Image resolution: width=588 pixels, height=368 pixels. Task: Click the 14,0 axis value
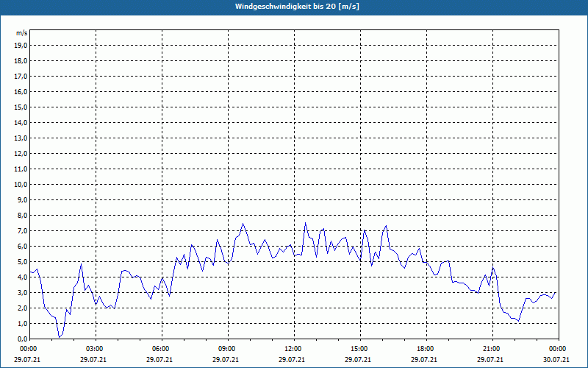(x=21, y=122)
